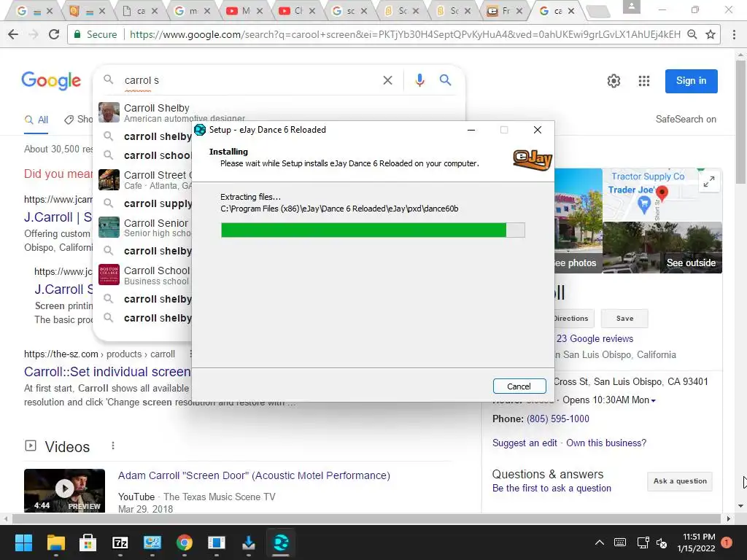Switch to the 'Fr' browser tab
This screenshot has height=560, width=747.
coord(505,10)
